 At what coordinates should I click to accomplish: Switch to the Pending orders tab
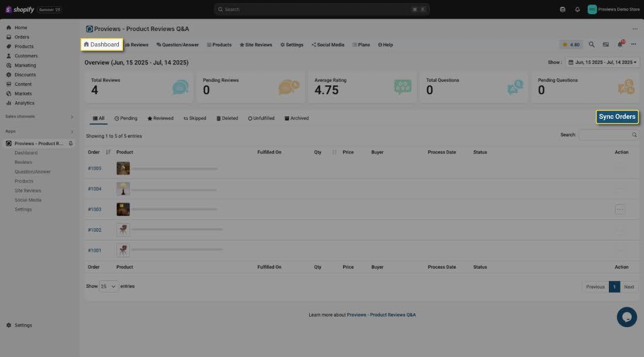point(126,118)
